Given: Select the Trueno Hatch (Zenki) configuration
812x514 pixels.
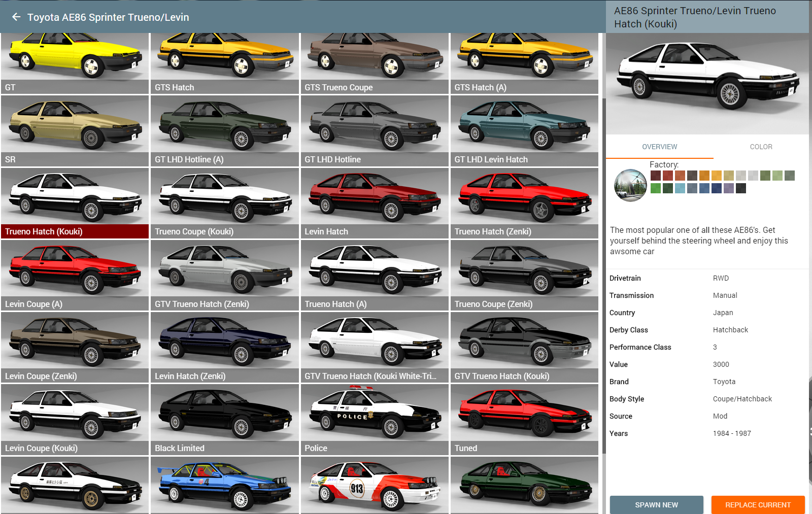Looking at the screenshot, I should (524, 203).
